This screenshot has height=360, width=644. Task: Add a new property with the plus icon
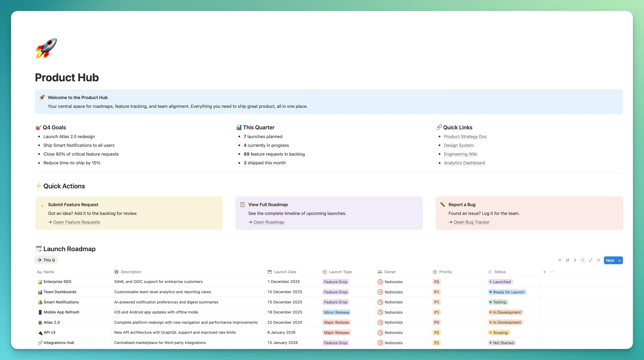[x=544, y=272]
